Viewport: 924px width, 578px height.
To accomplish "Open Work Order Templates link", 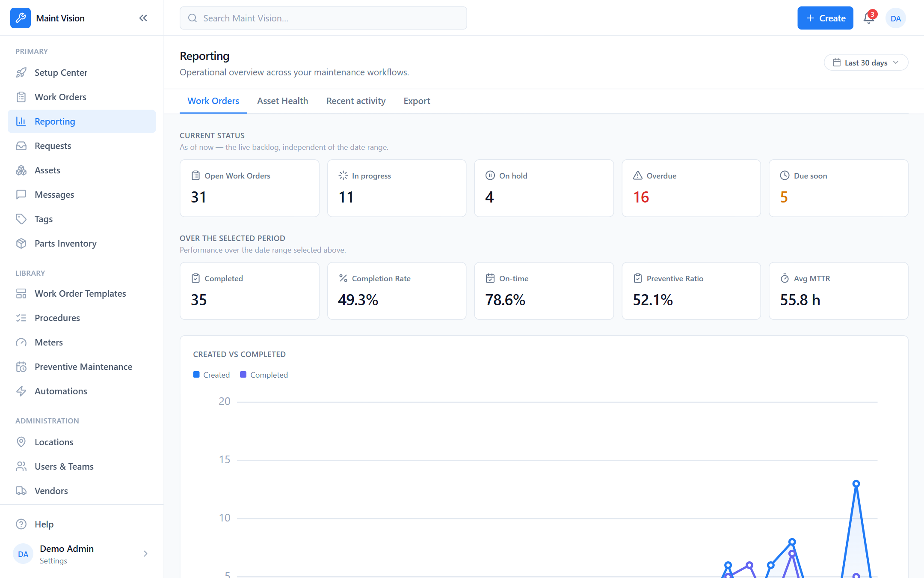I will (x=82, y=294).
